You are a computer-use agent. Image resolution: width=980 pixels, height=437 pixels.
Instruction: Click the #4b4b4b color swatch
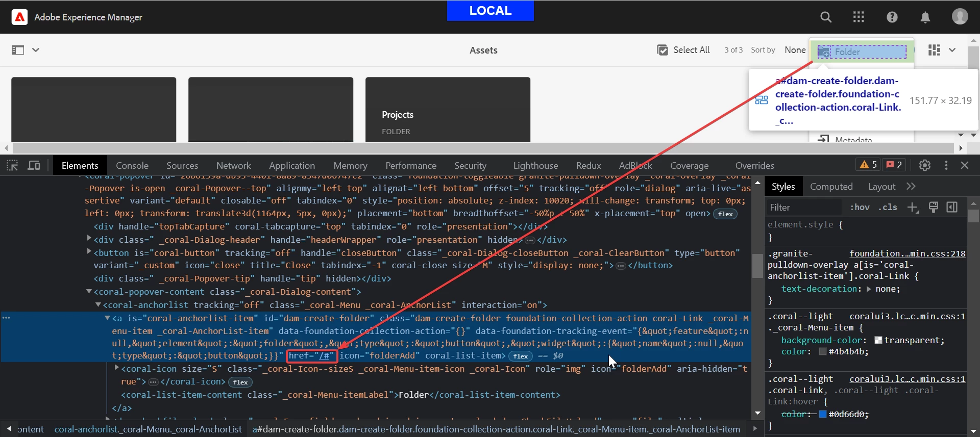[x=823, y=351]
